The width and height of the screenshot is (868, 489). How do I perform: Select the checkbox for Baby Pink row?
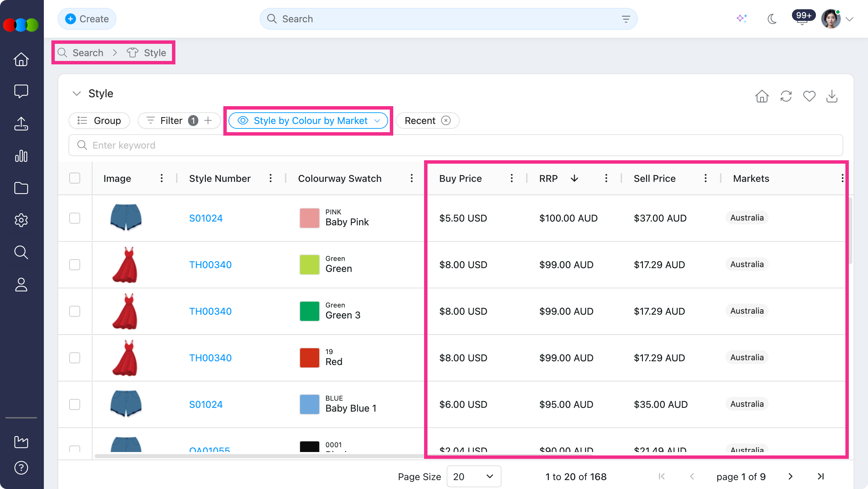point(74,218)
